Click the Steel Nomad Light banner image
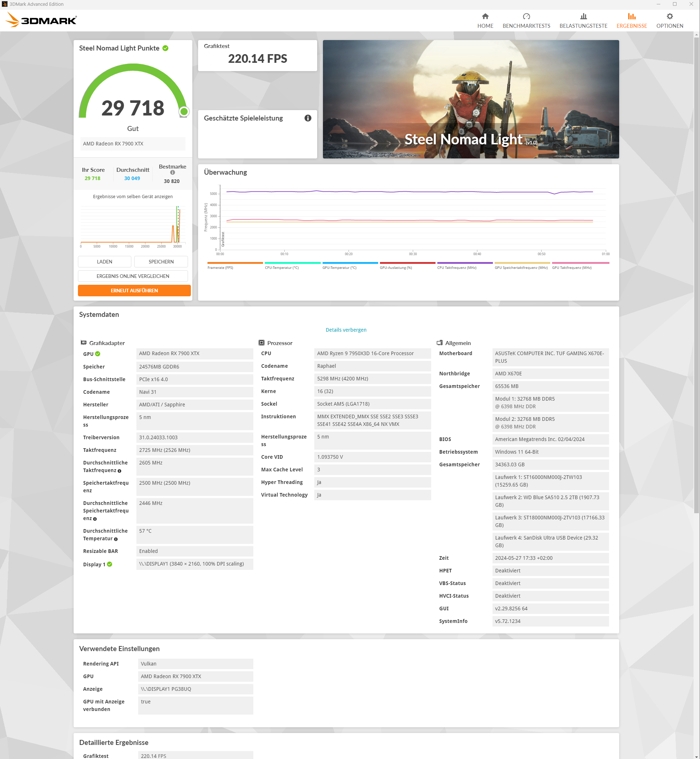The image size is (700, 759). (471, 99)
